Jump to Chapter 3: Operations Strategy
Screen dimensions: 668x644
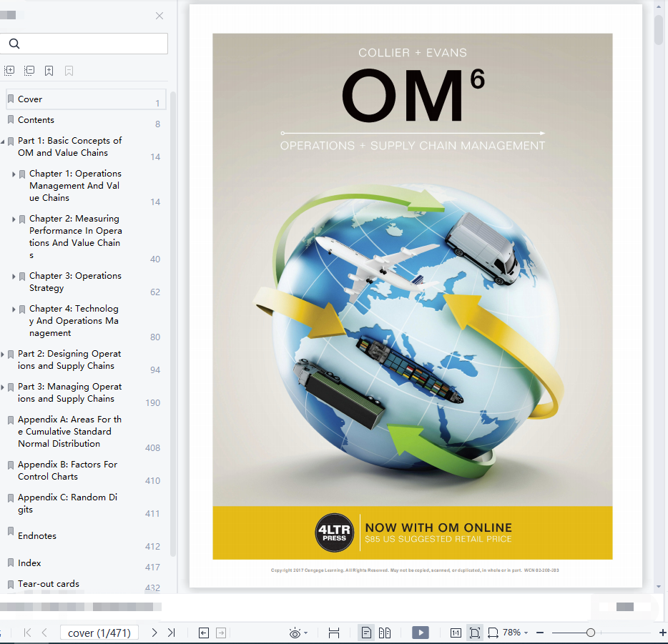click(x=75, y=282)
